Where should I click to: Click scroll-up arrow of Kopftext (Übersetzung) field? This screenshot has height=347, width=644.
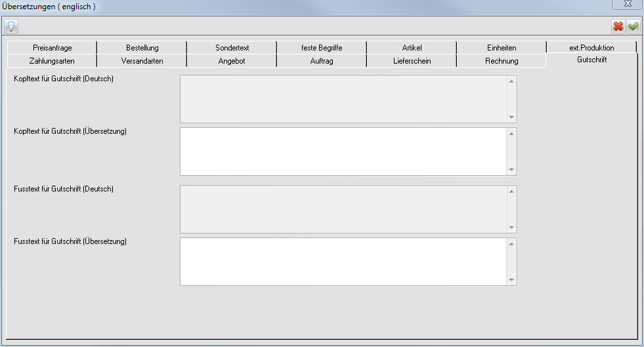511,134
